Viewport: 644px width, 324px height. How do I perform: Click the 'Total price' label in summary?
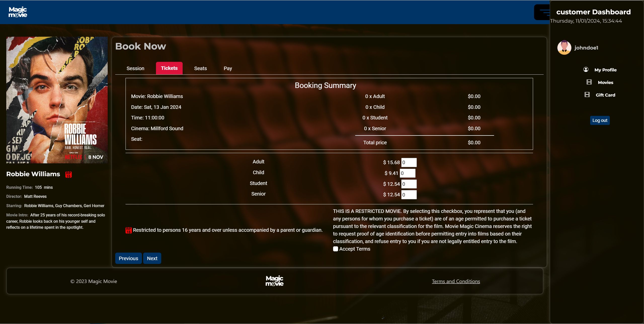(x=375, y=143)
